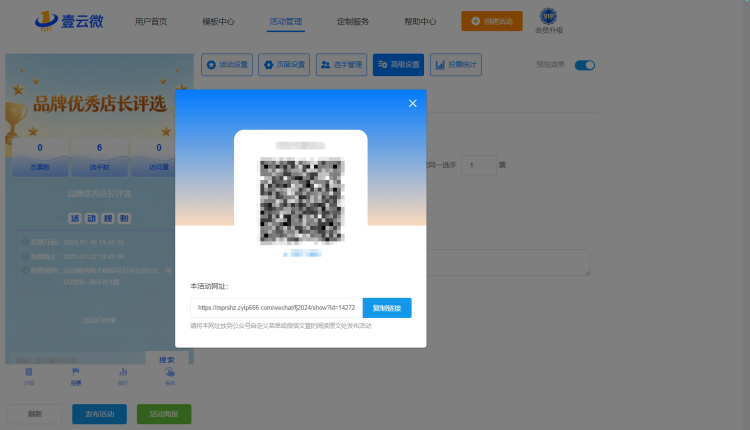Click the 本活动网址 label
Image resolution: width=750 pixels, height=430 pixels.
pos(209,286)
